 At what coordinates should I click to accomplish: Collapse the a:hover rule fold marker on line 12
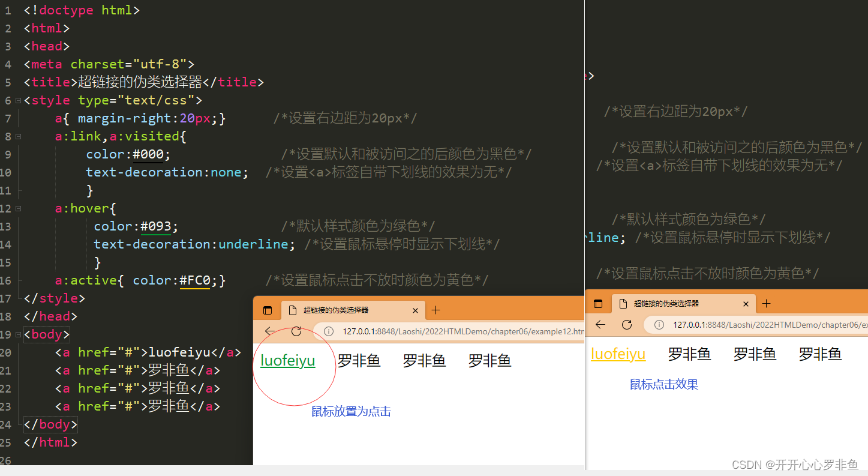click(18, 208)
